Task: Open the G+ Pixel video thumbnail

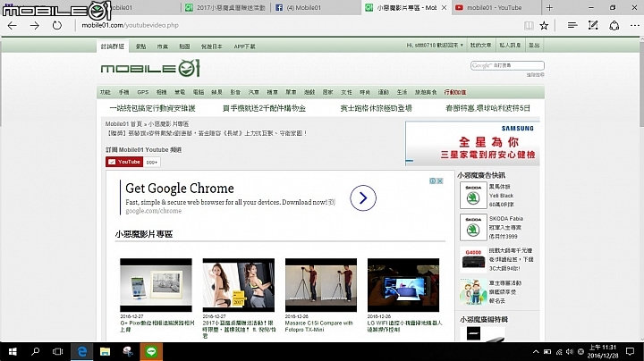Action: click(x=156, y=285)
